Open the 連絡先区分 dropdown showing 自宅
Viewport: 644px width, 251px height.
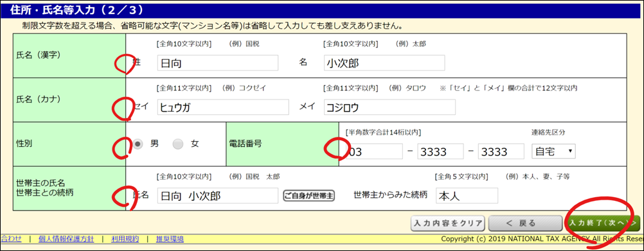pyautogui.click(x=553, y=151)
